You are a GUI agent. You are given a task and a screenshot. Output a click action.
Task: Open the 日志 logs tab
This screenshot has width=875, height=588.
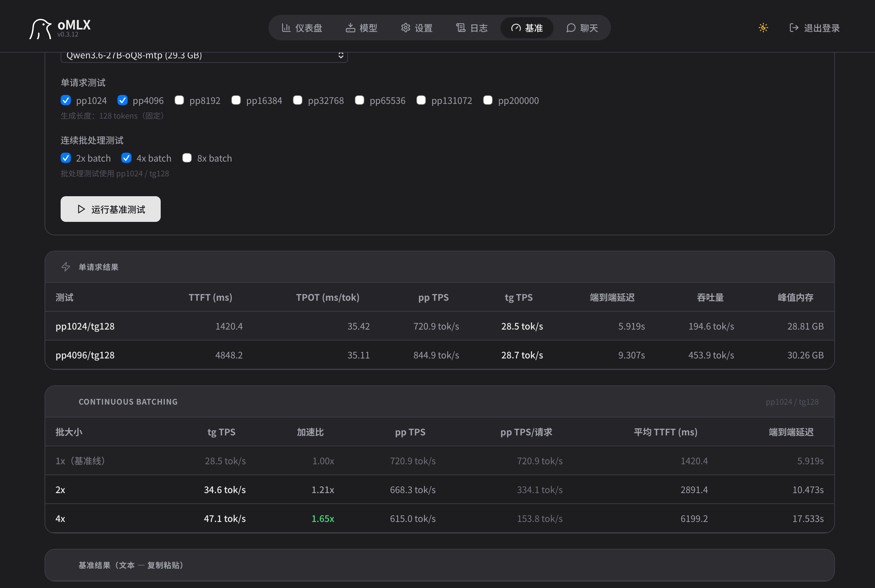click(472, 28)
